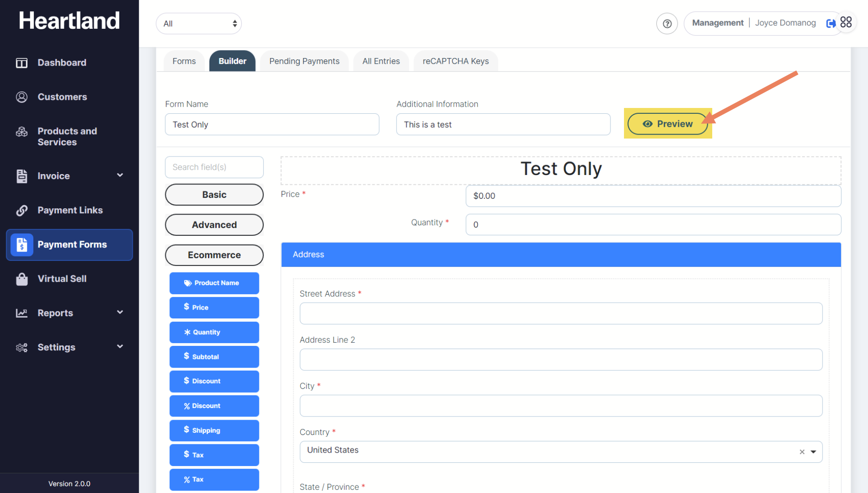The image size is (868, 493).
Task: Focus the Search field(s) box
Action: (x=214, y=167)
